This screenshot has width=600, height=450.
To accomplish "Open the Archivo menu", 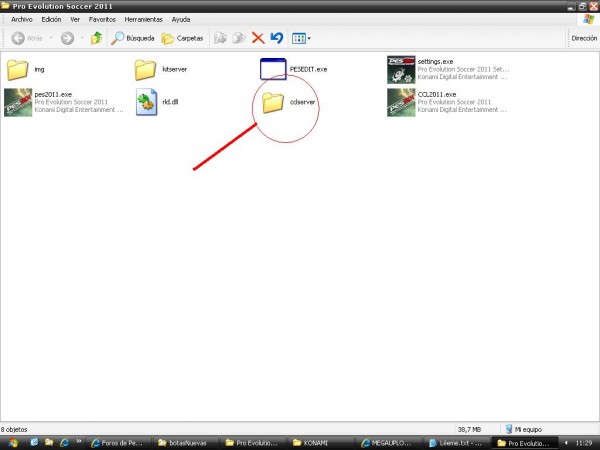I will pos(22,19).
